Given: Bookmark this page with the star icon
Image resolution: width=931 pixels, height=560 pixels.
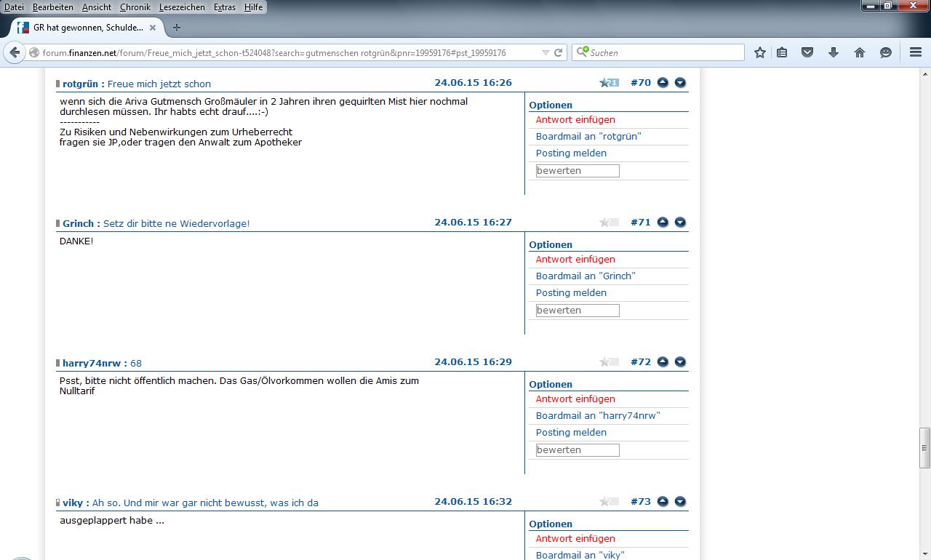Looking at the screenshot, I should (x=760, y=52).
